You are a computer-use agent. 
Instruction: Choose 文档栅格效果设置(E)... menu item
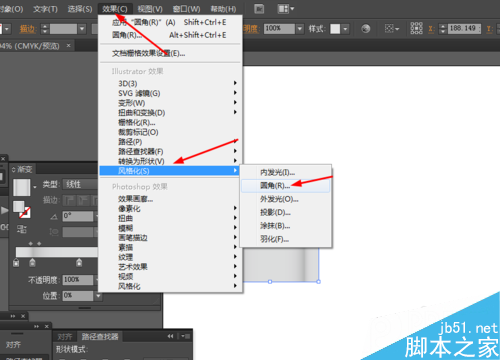[x=170, y=53]
